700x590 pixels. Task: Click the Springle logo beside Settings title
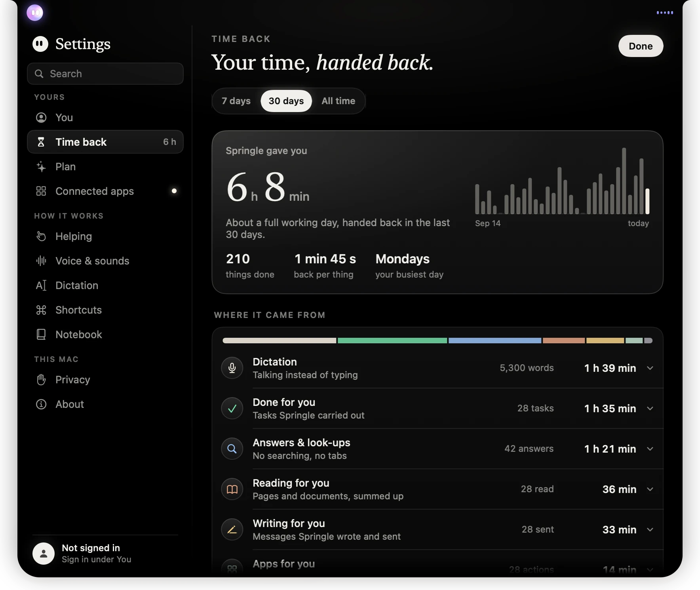click(x=40, y=44)
